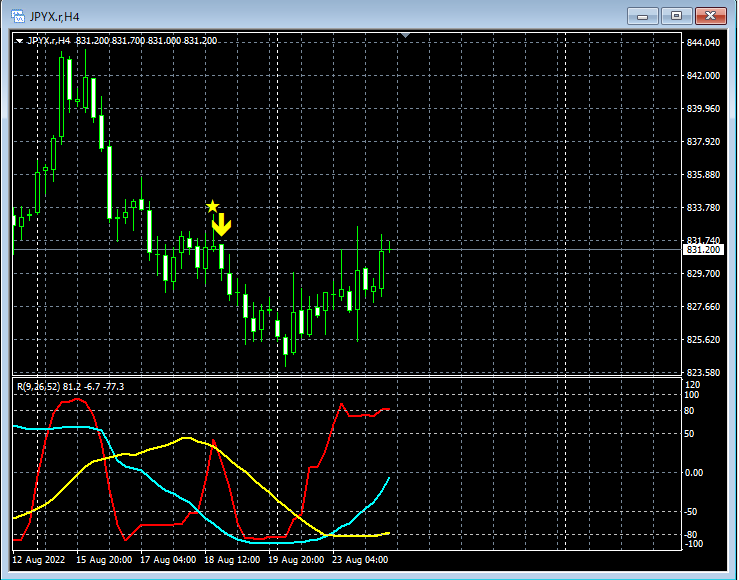The height and width of the screenshot is (580, 739).
Task: Click the 15 Aug 20:00 time label
Action: pos(104,560)
